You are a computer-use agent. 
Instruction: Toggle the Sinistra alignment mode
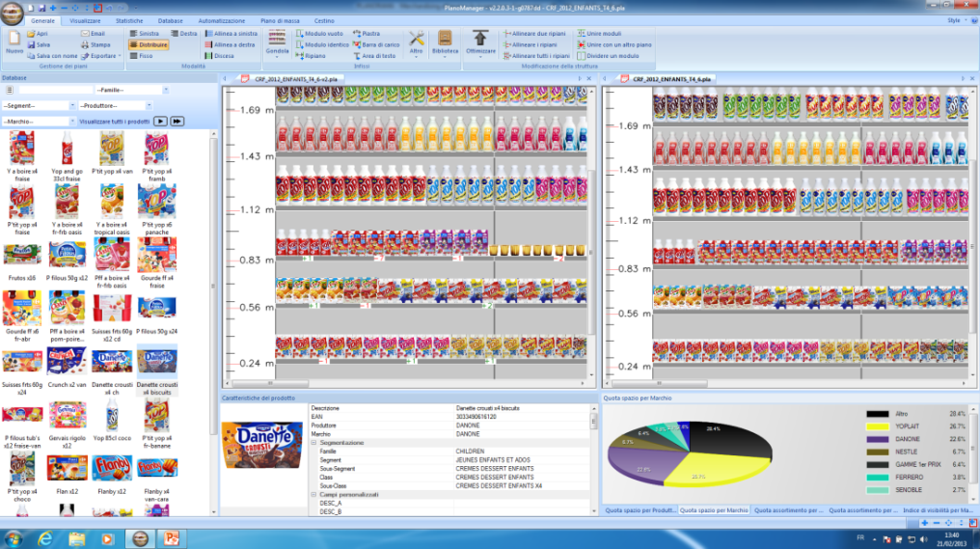click(x=145, y=33)
